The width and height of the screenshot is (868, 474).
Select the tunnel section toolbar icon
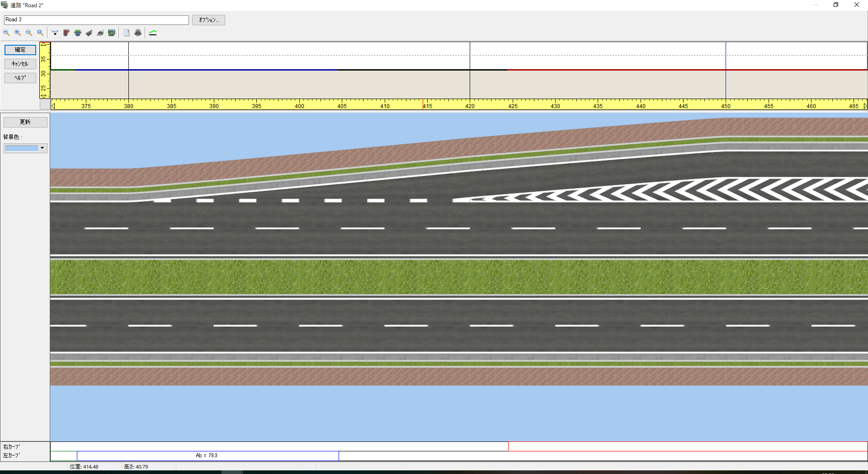tap(100, 33)
